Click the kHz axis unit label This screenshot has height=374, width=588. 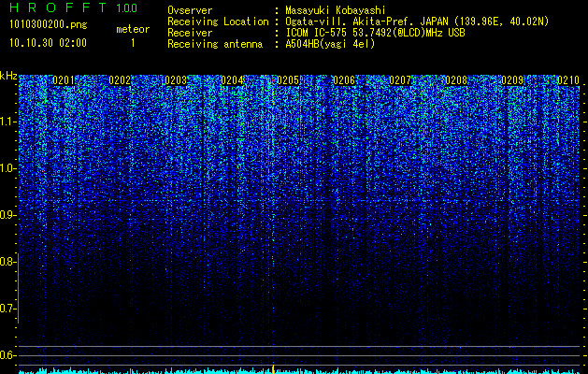8,76
